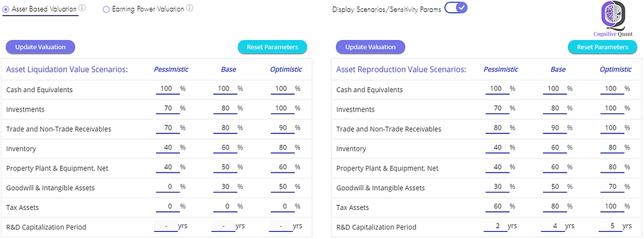This screenshot has height=239, width=644.
Task: Click Update Valuation for Reproduction scenarios
Action: (370, 47)
